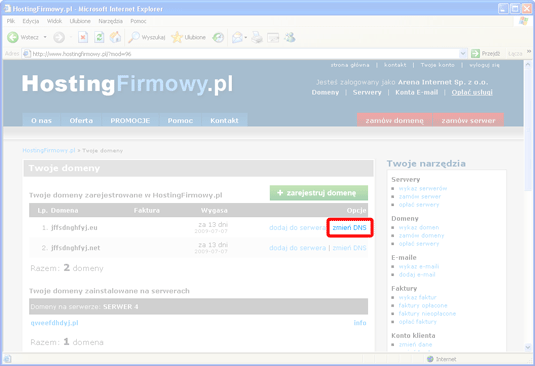Click the Internet zone globe in status bar
The width and height of the screenshot is (535, 366).
(x=430, y=359)
